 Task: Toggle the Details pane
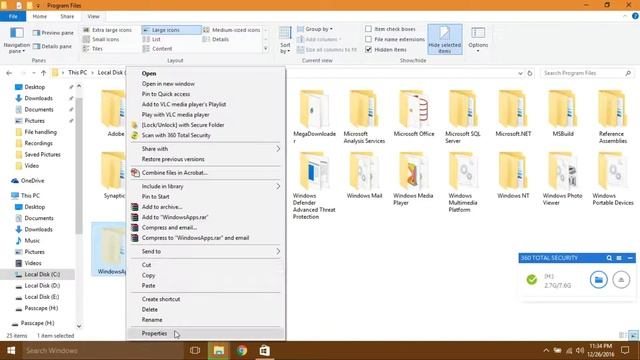pyautogui.click(x=52, y=46)
